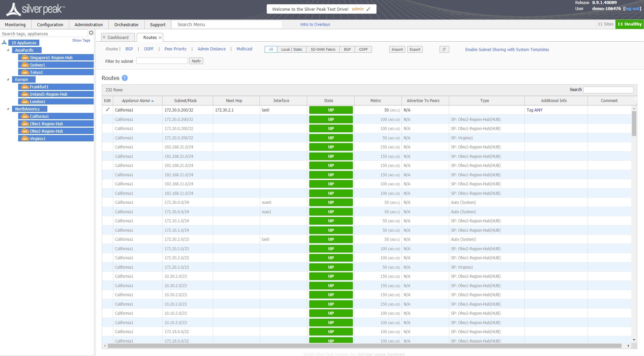The width and height of the screenshot is (644, 356).
Task: Click Show Tags link
Action: pos(81,40)
